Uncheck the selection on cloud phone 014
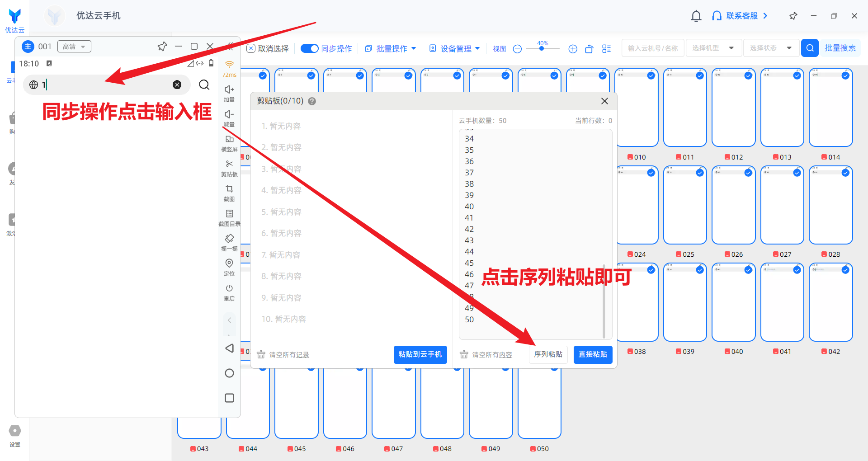868x461 pixels. pyautogui.click(x=845, y=76)
